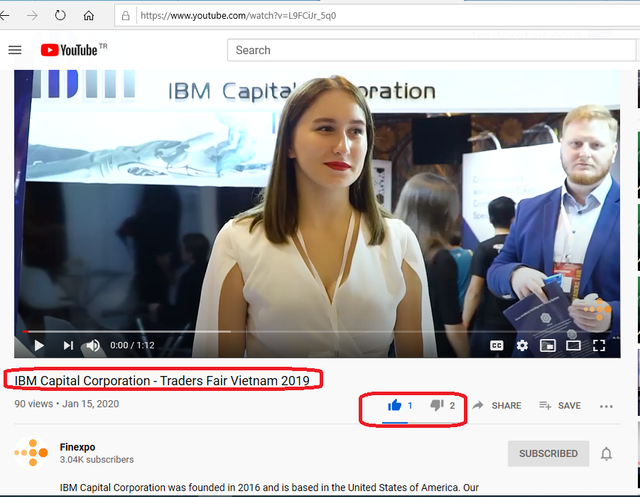Screen dimensions: 640x497
Task: Play the video with the play button
Action: click(39, 346)
